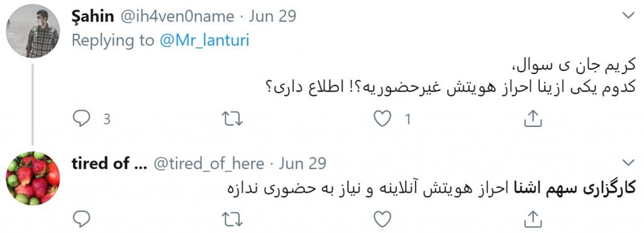Click the "tired of ..." display name

[107, 164]
